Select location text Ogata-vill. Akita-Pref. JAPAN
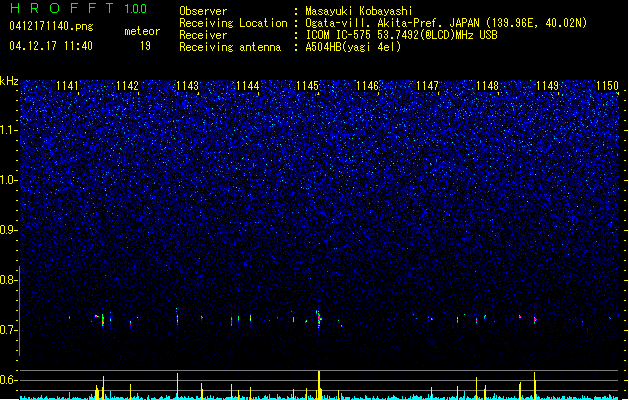The image size is (629, 400). point(392,23)
